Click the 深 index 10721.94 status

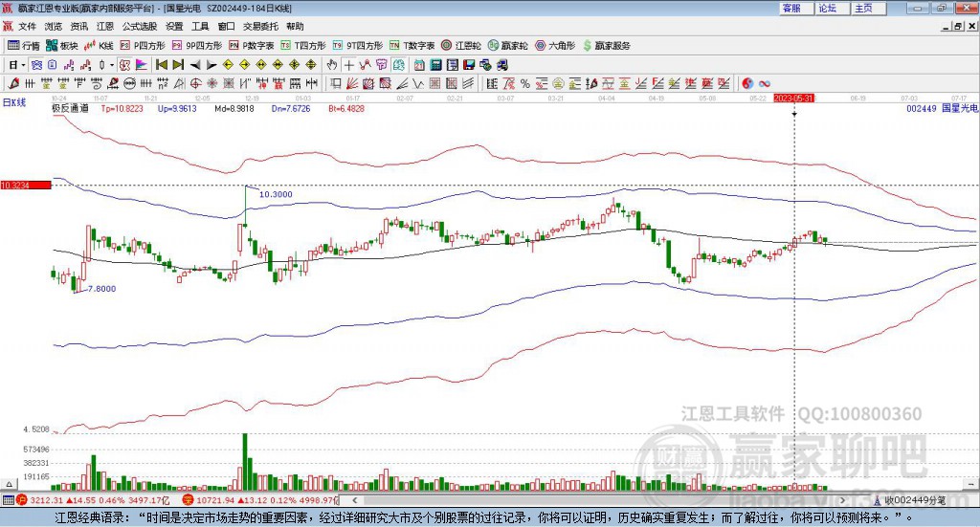tap(259, 500)
